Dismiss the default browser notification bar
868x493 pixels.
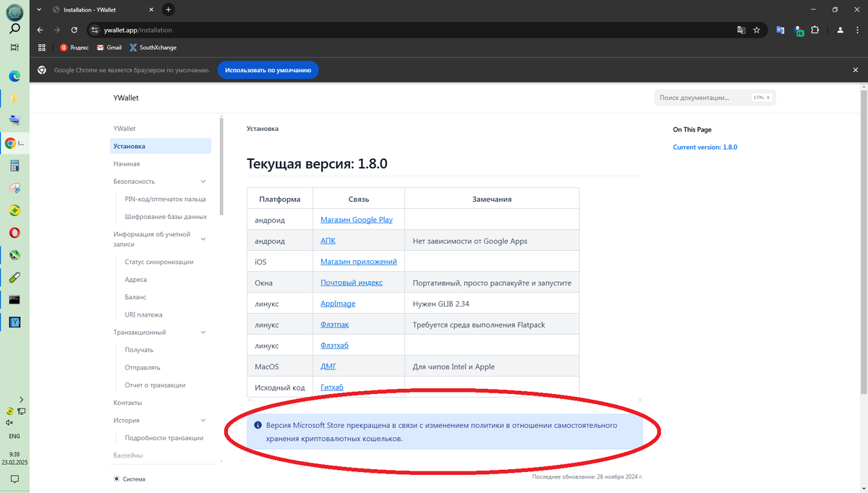coord(855,70)
